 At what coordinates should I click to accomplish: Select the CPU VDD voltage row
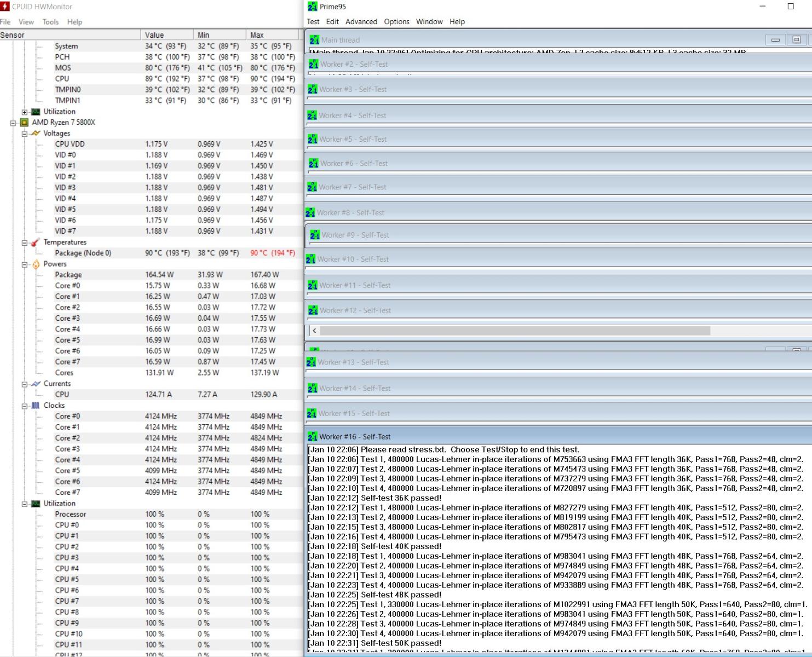click(x=151, y=144)
